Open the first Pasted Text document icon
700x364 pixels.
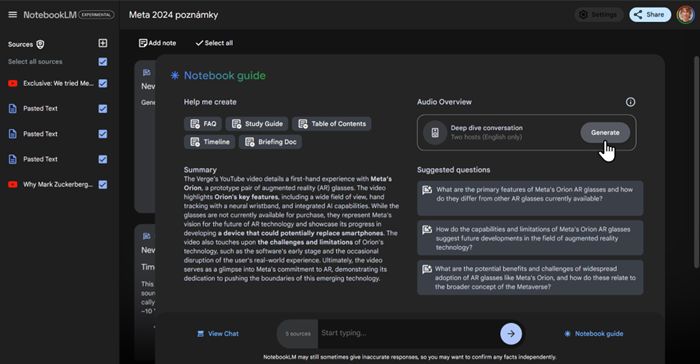(12, 109)
